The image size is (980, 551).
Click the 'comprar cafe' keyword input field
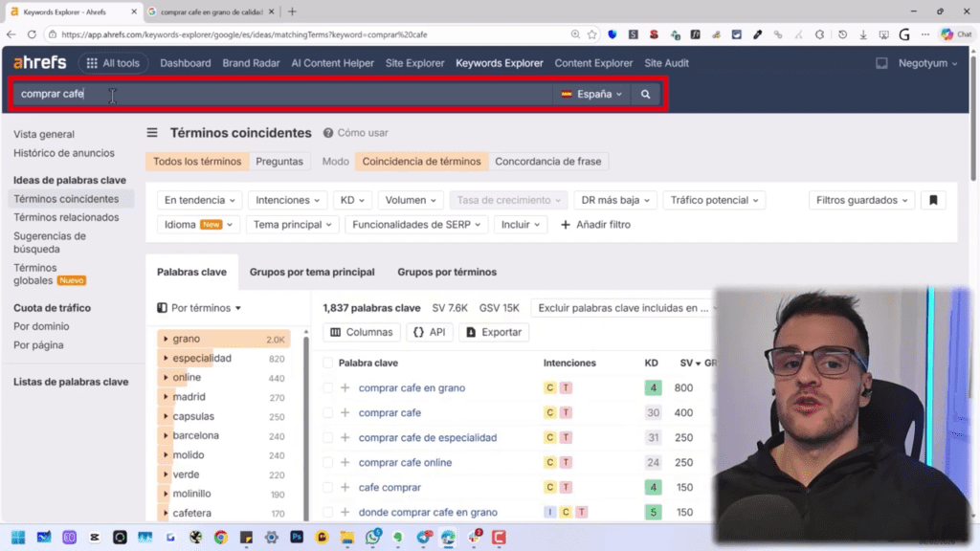pos(287,95)
